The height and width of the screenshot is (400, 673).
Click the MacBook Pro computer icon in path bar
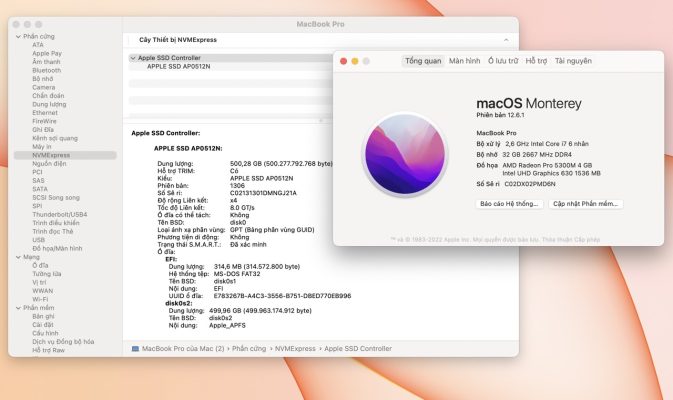[x=135, y=349]
